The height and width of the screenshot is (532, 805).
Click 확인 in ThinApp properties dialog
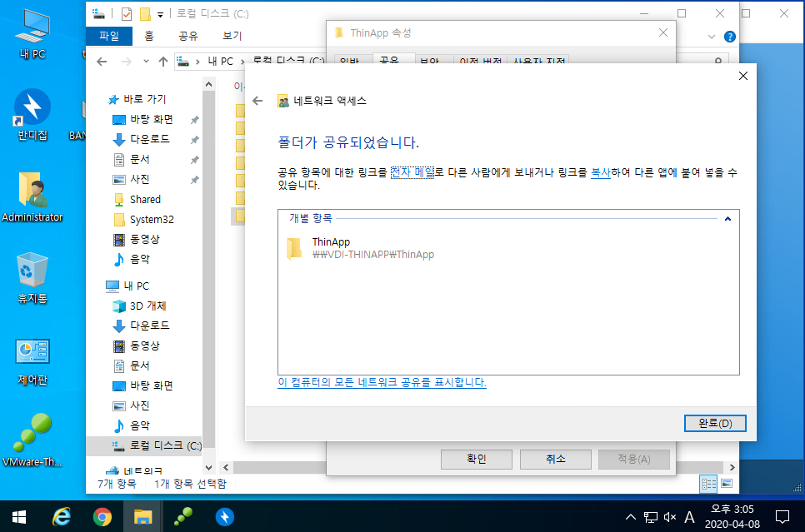[x=477, y=459]
